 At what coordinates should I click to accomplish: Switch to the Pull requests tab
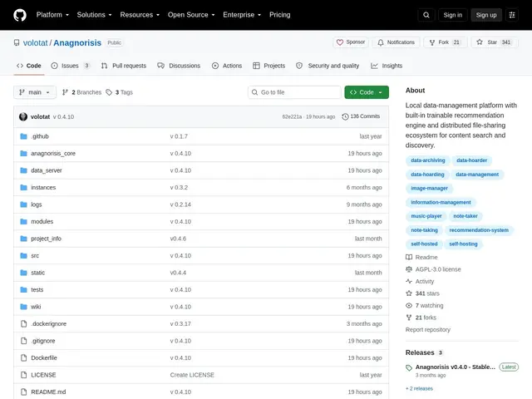point(124,66)
